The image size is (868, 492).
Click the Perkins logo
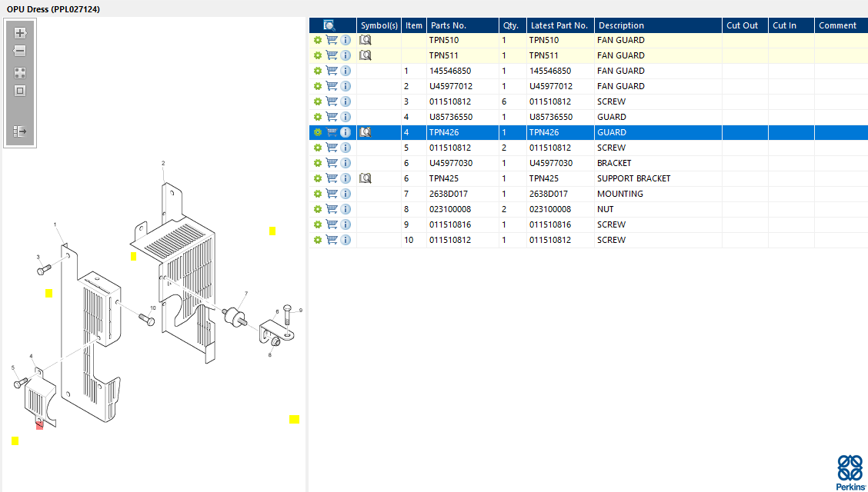click(x=850, y=473)
